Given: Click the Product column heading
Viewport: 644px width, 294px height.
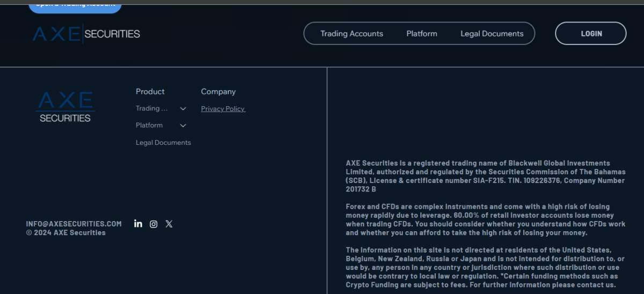Looking at the screenshot, I should pyautogui.click(x=150, y=92).
